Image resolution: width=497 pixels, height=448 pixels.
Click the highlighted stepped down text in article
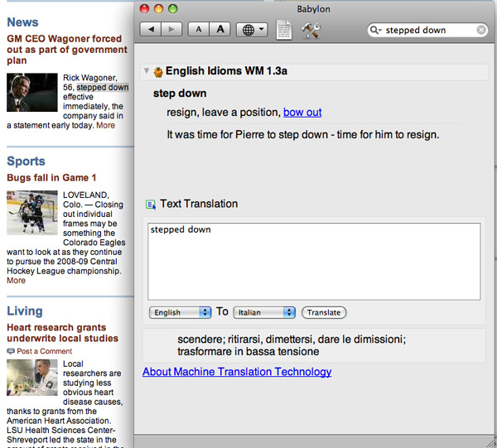pos(103,87)
